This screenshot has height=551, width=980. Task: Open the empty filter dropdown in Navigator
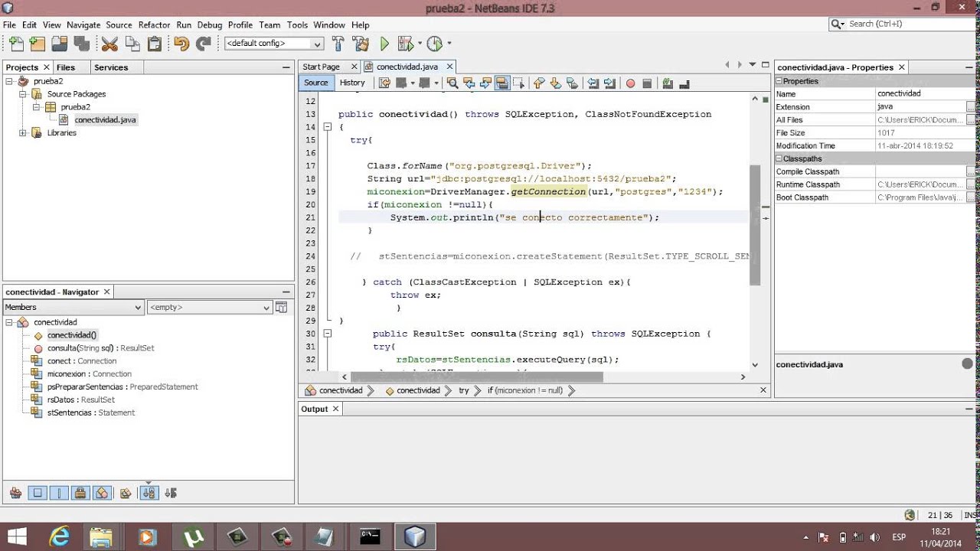click(x=209, y=307)
